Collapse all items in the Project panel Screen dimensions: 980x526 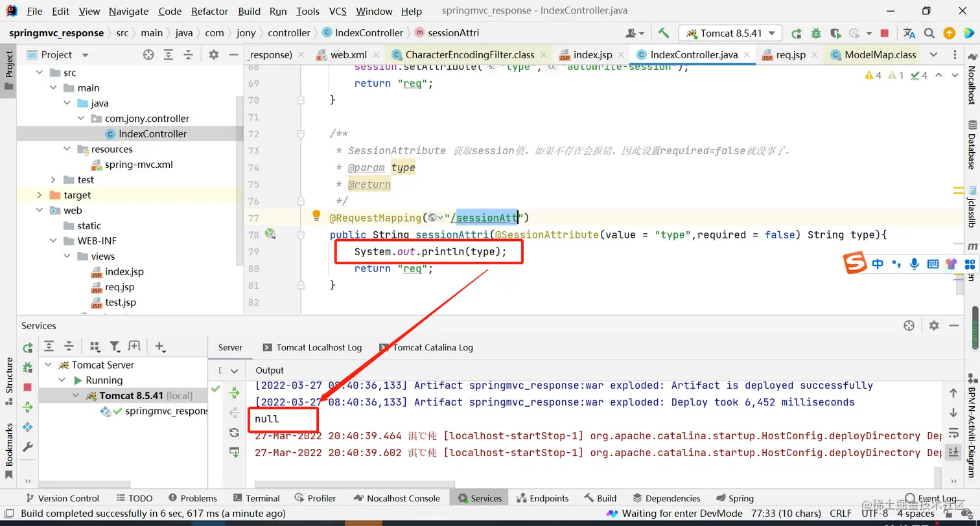(188, 55)
